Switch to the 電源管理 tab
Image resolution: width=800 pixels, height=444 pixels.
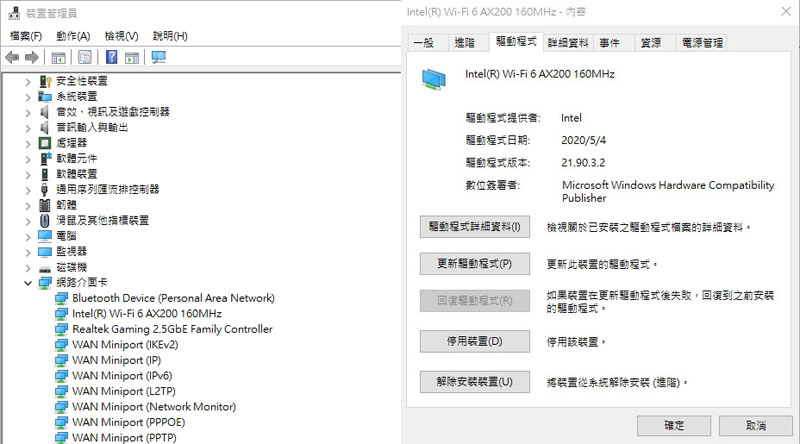703,43
